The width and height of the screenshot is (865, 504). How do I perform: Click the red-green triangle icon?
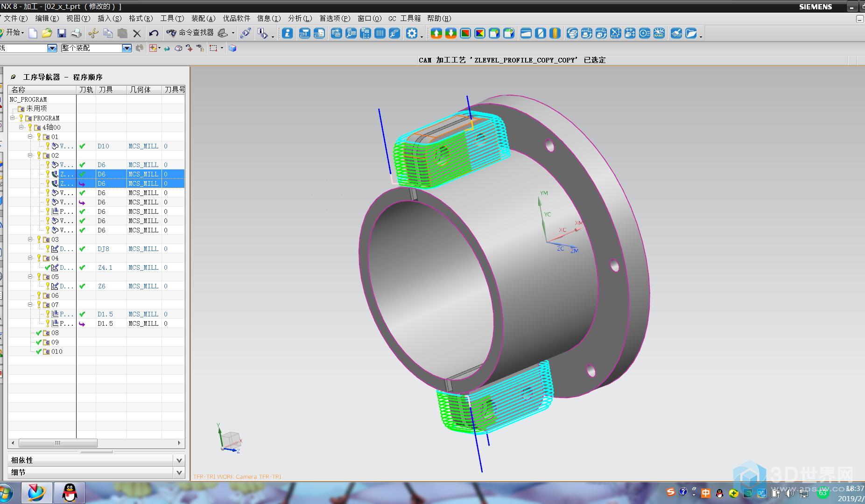pos(465,33)
